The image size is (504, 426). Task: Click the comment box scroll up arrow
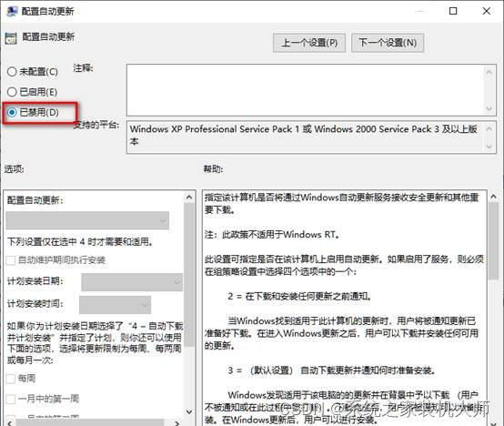pos(489,72)
